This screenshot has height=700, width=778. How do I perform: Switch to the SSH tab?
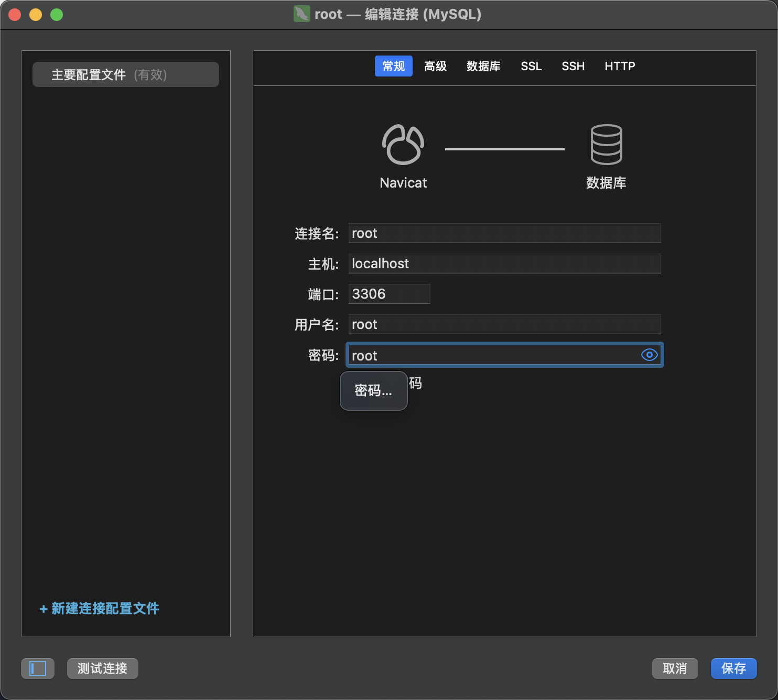pos(573,66)
